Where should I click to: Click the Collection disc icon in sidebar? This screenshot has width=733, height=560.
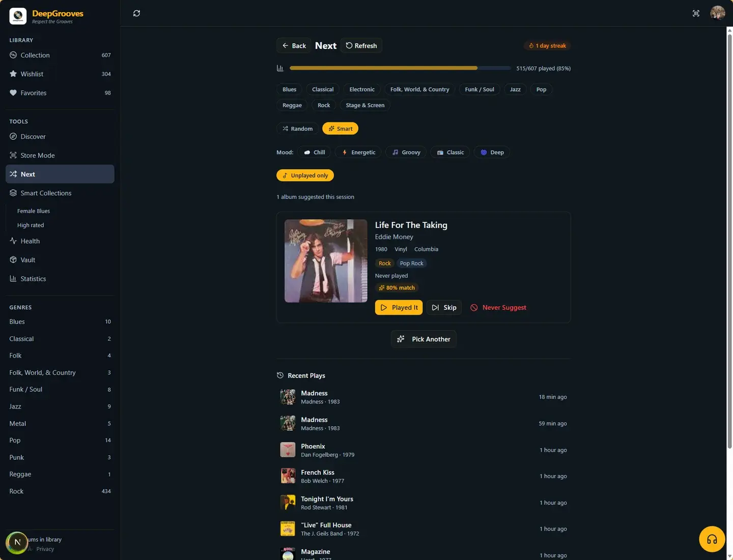pyautogui.click(x=13, y=55)
